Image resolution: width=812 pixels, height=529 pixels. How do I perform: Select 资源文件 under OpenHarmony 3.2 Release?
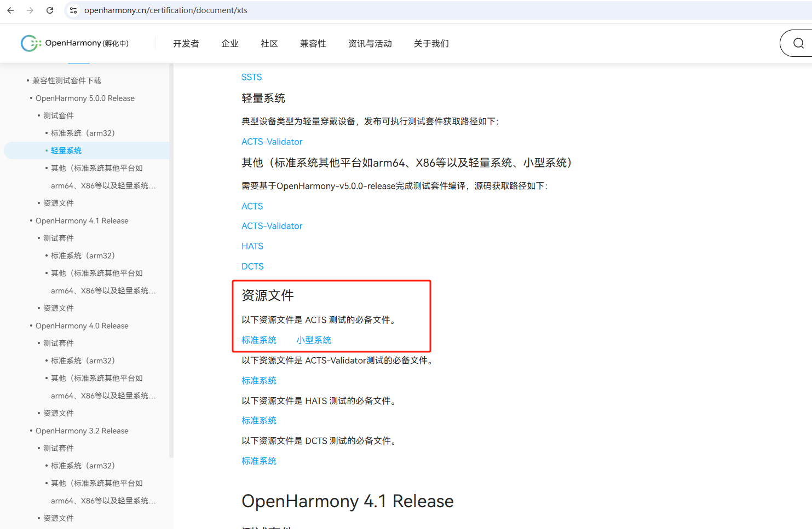(59, 518)
